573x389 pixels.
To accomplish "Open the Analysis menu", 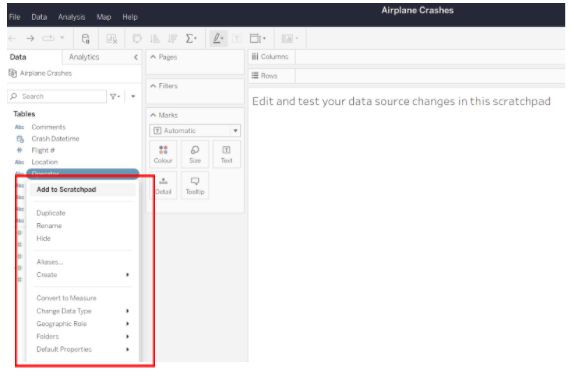I will click(x=72, y=17).
